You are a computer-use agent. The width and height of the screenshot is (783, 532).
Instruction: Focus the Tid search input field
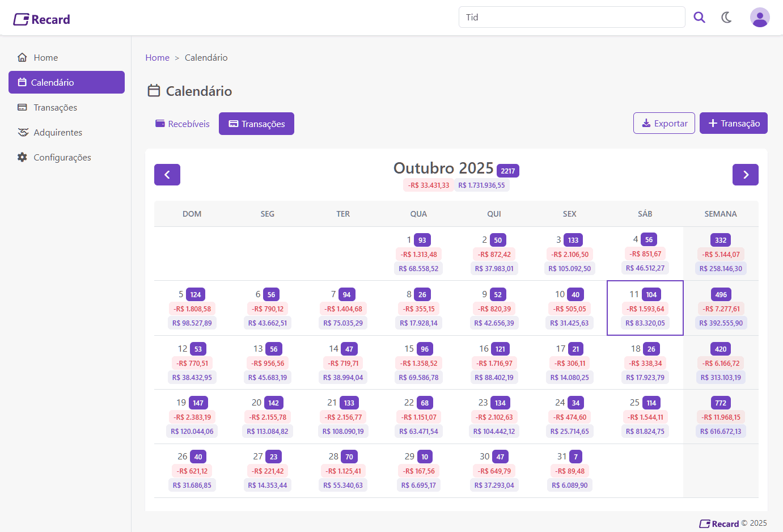tap(572, 18)
